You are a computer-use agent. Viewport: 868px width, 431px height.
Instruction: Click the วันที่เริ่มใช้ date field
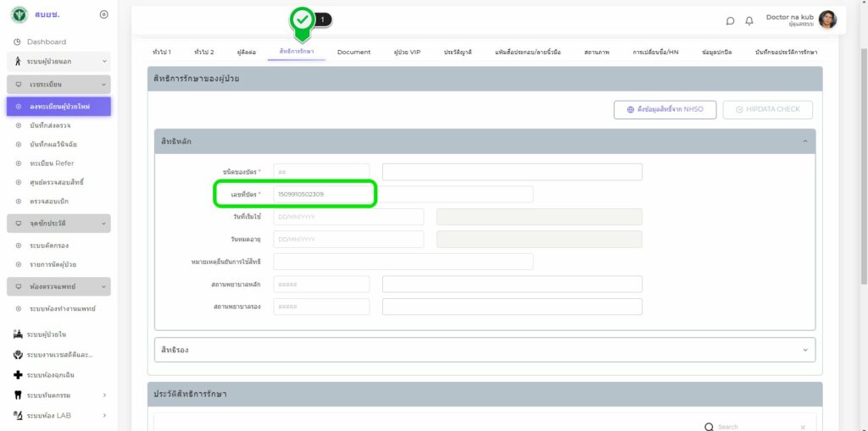pyautogui.click(x=348, y=217)
